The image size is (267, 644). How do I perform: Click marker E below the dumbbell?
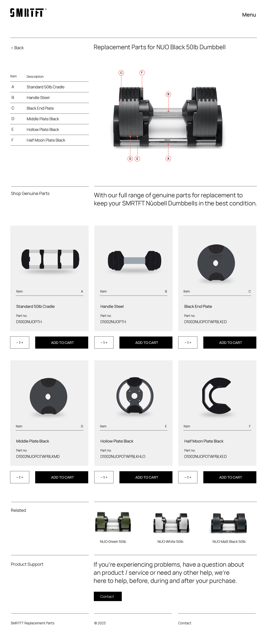[x=137, y=159]
